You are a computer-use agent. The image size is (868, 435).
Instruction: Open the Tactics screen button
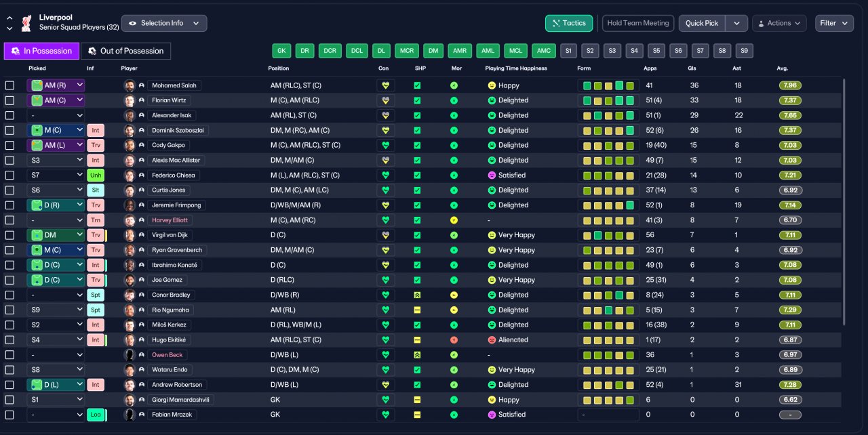click(x=569, y=23)
